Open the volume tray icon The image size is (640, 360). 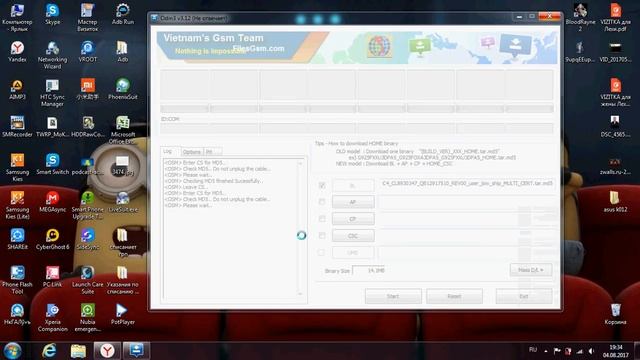tap(591, 351)
